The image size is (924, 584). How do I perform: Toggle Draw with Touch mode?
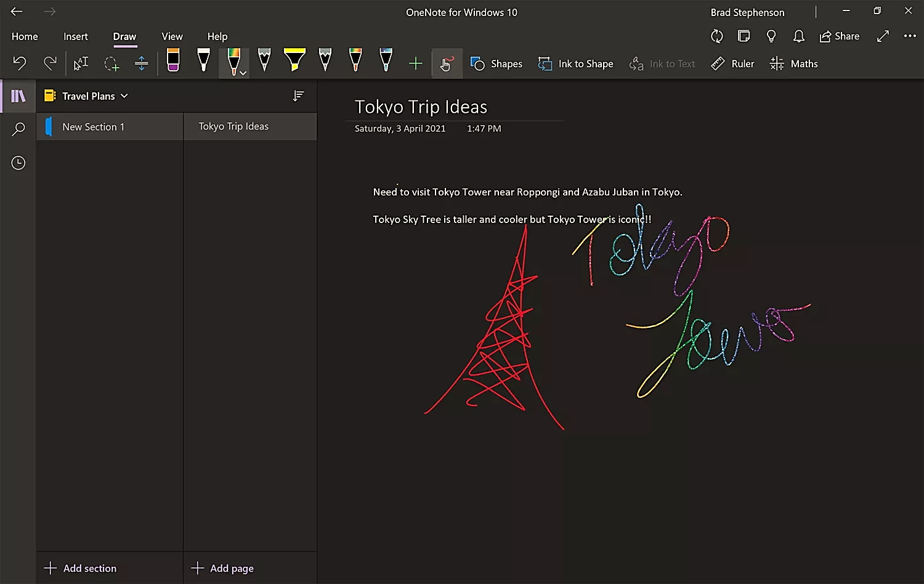(447, 63)
